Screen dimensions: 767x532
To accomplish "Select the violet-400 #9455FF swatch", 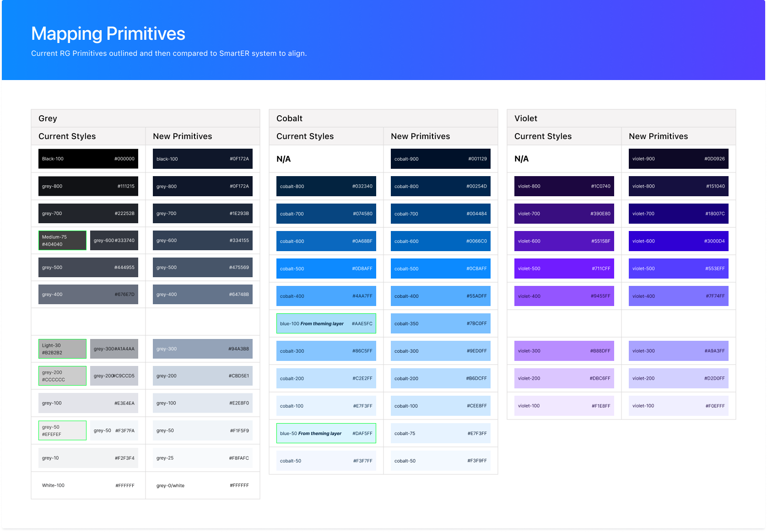I will tap(564, 296).
